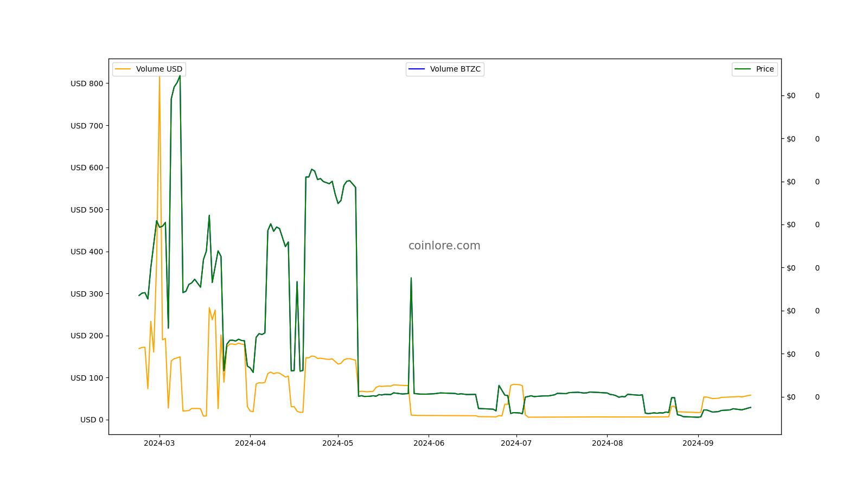This screenshot has width=868, height=488.
Task: Click the USD 100 axis label
Action: click(86, 378)
